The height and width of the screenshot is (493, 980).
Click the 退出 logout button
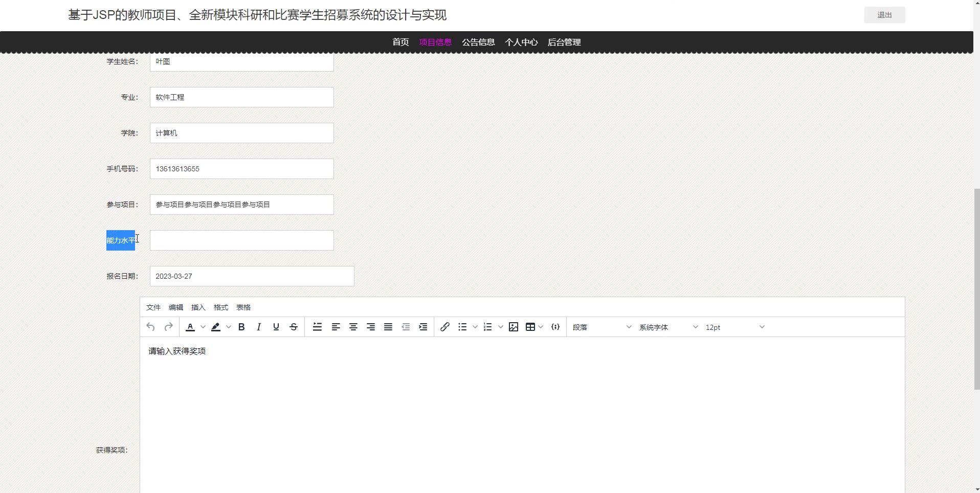pyautogui.click(x=884, y=15)
